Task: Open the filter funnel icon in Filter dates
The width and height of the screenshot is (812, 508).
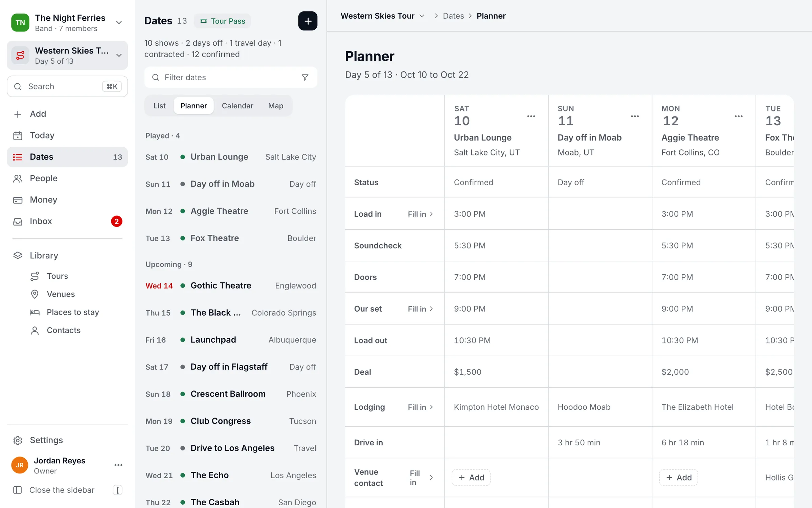Action: pos(305,78)
